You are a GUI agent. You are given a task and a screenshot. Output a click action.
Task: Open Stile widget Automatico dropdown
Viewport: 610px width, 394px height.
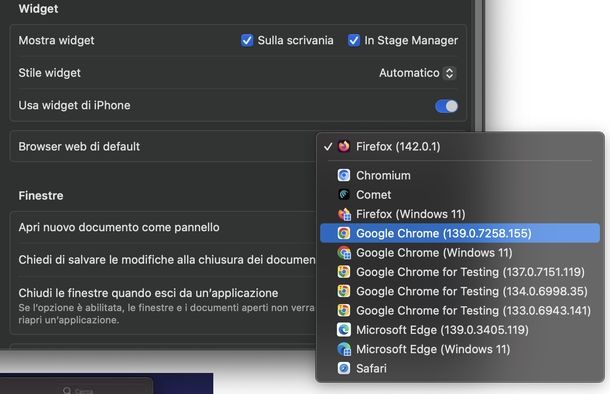click(417, 73)
